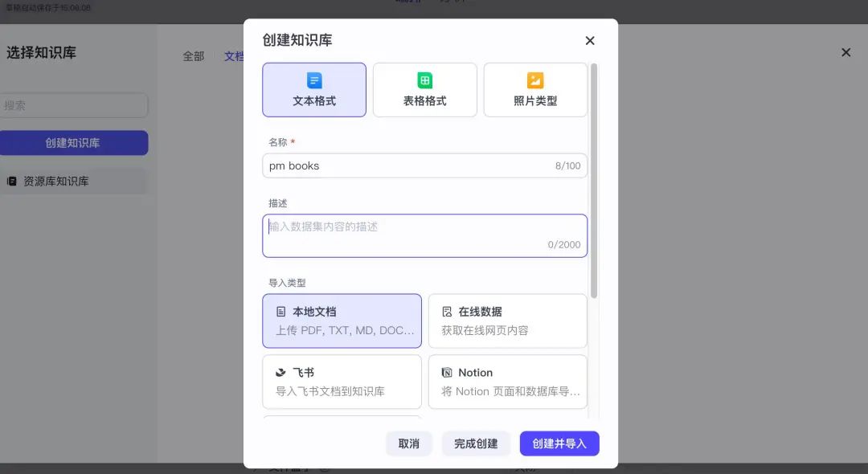Click the 创建并导入 button
This screenshot has width=868, height=474.
(559, 443)
